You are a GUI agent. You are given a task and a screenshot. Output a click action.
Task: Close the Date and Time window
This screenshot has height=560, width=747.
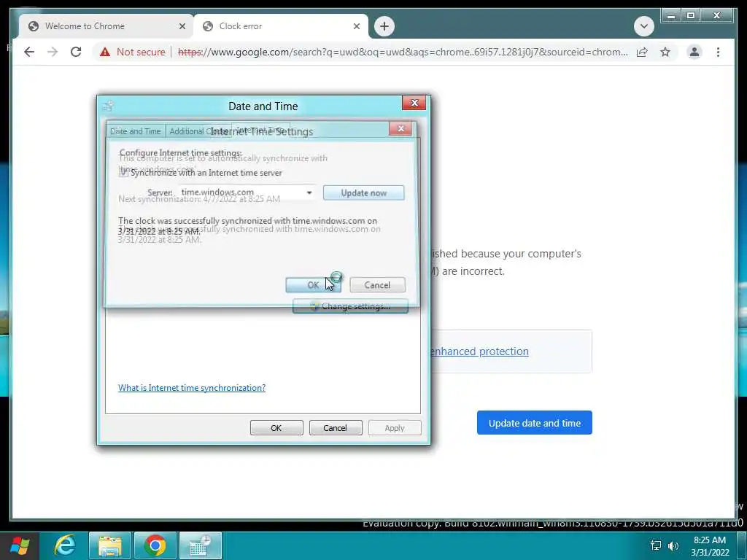414,103
